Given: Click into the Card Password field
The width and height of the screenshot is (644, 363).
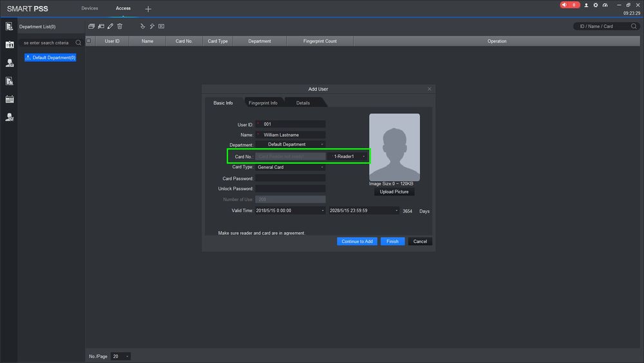Looking at the screenshot, I should click(290, 179).
